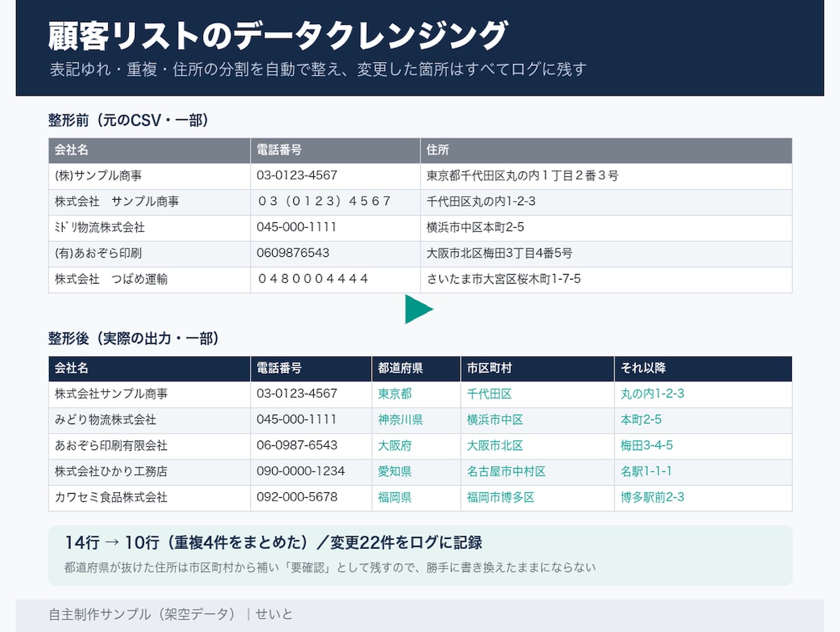Screen dimensions: 840x632
Task: Click 電話番号 header in the 整形後 table
Action: click(311, 368)
